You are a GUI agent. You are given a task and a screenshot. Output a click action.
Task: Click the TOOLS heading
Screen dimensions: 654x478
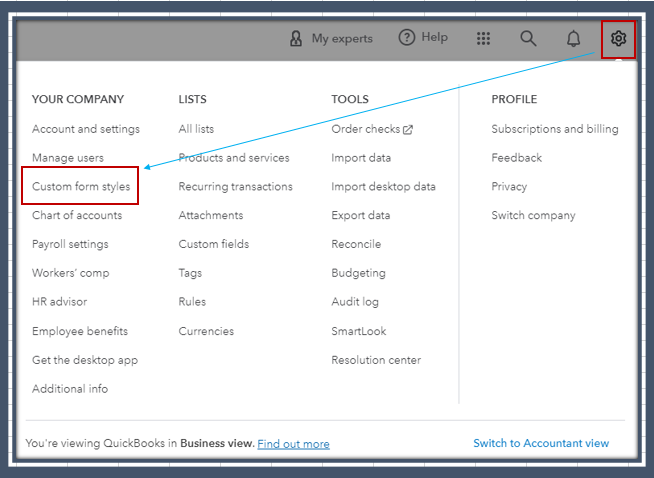pyautogui.click(x=350, y=99)
